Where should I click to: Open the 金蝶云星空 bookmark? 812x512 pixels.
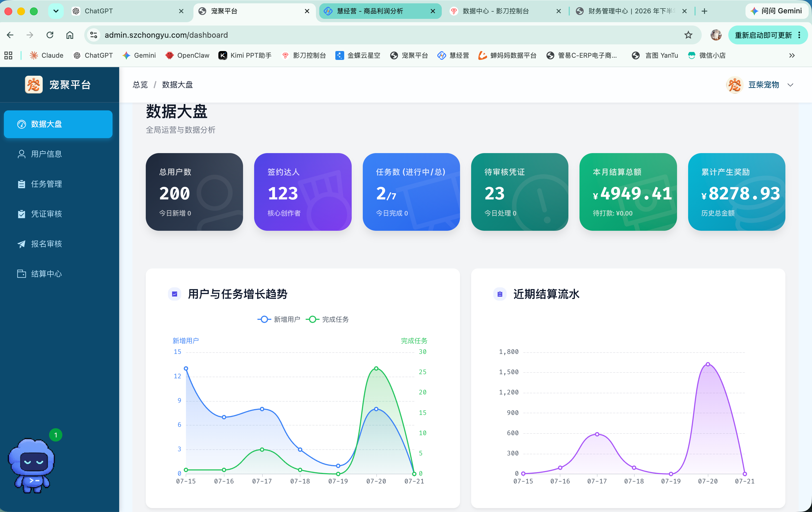358,55
